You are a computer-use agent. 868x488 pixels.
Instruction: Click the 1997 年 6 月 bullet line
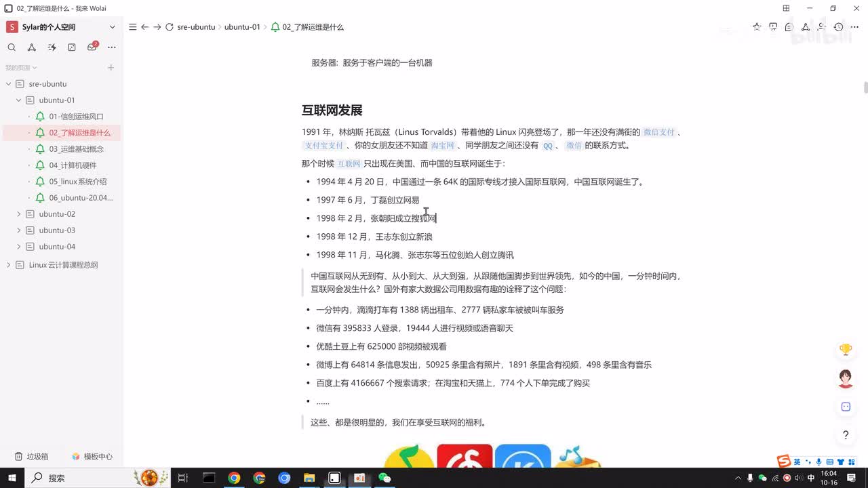pos(368,200)
